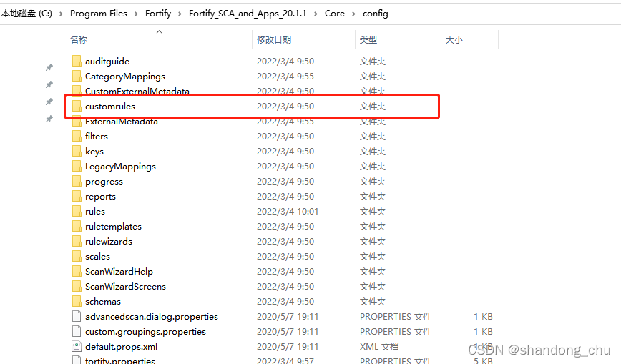Select the customrules folder name
Viewport: 621px width, 364px height.
point(110,106)
